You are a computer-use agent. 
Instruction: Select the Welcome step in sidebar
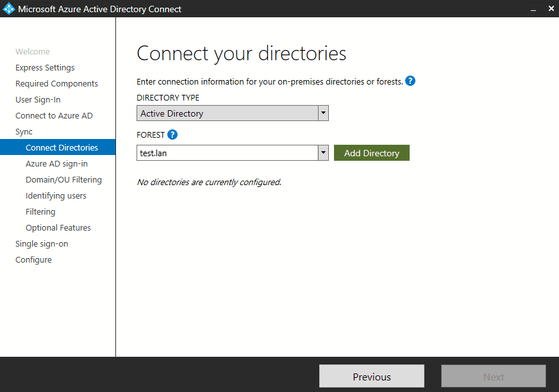tap(33, 52)
